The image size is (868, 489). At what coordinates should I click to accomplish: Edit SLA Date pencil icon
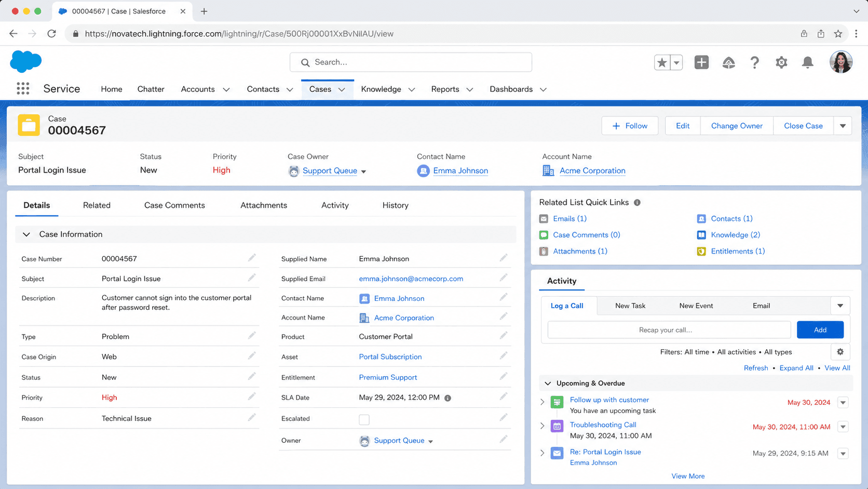click(504, 397)
